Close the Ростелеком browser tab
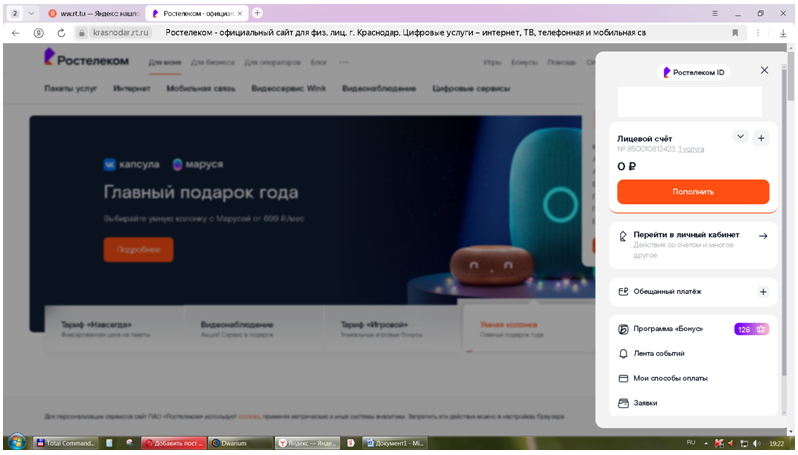The height and width of the screenshot is (455, 798). coord(240,14)
